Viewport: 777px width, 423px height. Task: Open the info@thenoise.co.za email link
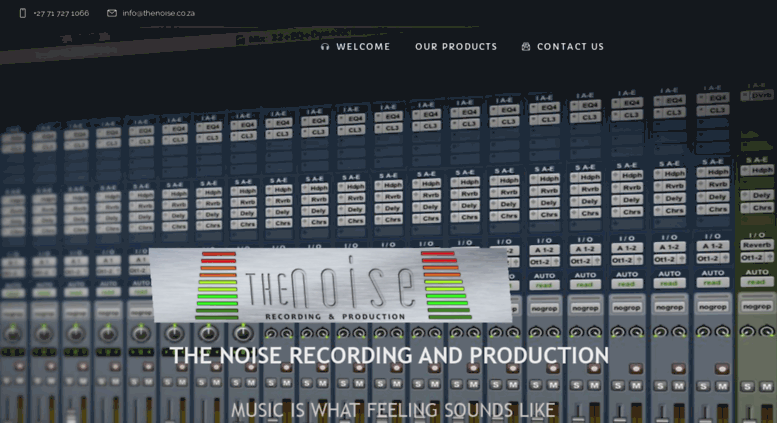click(159, 13)
